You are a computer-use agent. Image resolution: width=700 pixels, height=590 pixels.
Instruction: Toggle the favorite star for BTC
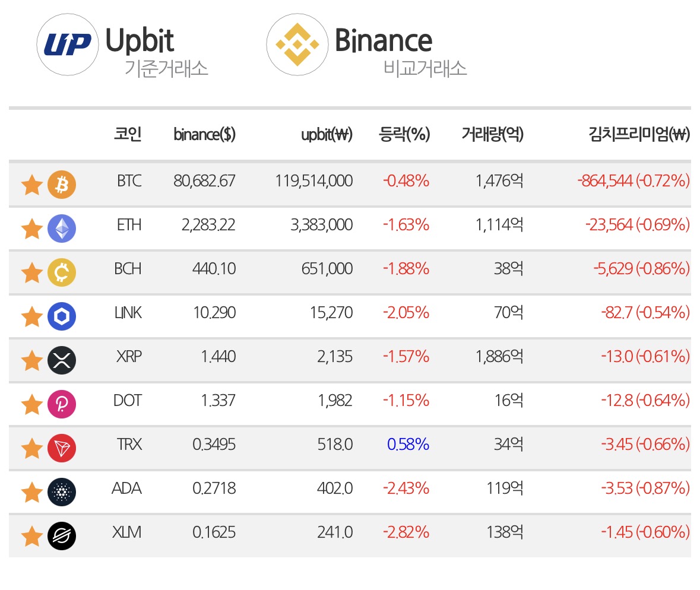(32, 185)
